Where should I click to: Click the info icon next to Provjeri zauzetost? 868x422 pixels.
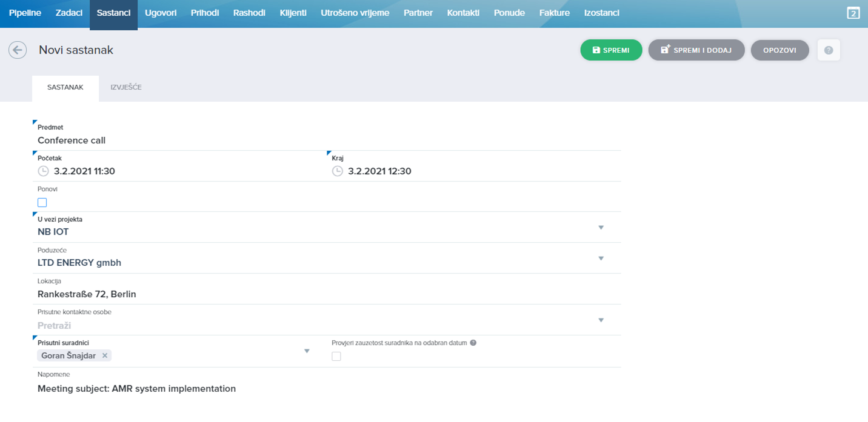pos(472,342)
